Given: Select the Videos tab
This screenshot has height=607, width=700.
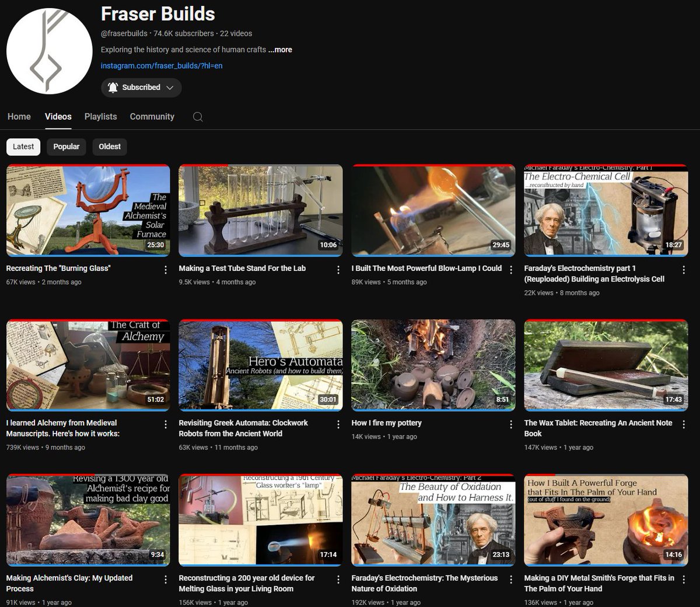Looking at the screenshot, I should point(58,117).
